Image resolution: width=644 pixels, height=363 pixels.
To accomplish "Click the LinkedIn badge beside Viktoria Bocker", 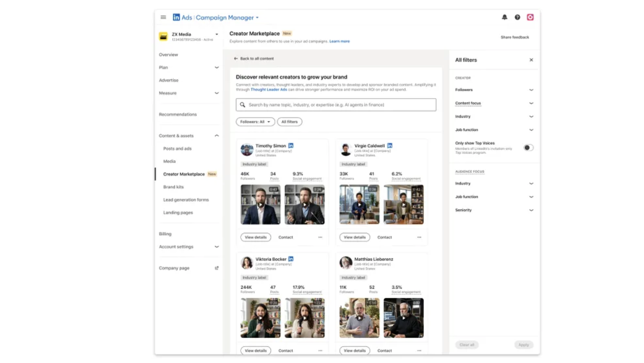I will (291, 259).
